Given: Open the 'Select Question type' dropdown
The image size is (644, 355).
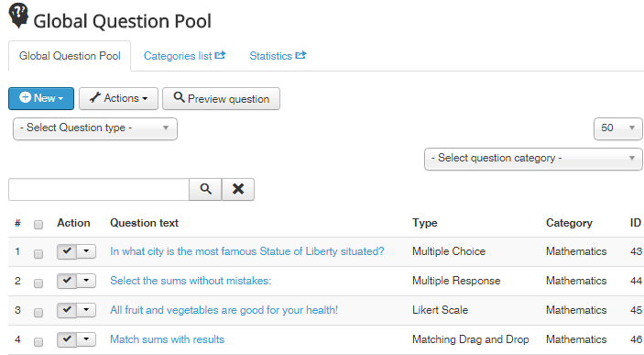Looking at the screenshot, I should coord(95,128).
